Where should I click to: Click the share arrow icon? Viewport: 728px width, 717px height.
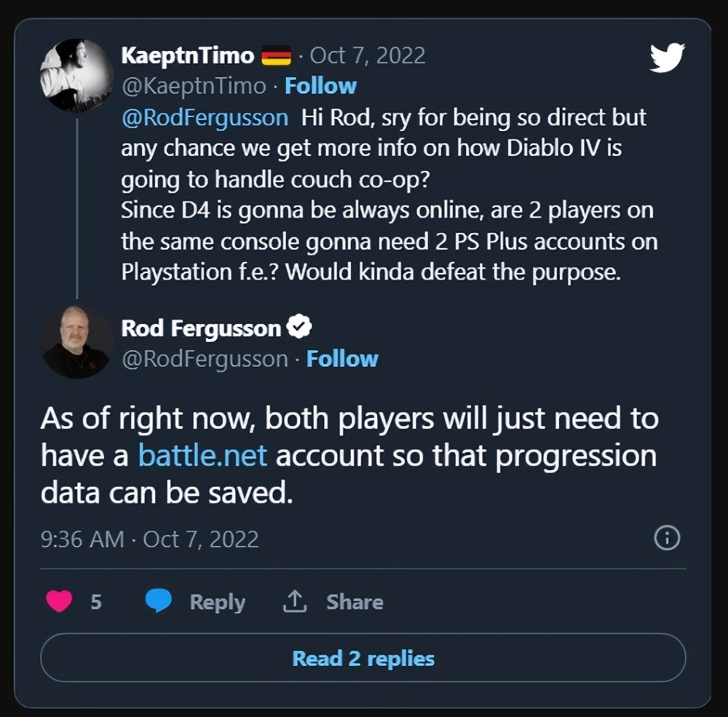tap(294, 601)
